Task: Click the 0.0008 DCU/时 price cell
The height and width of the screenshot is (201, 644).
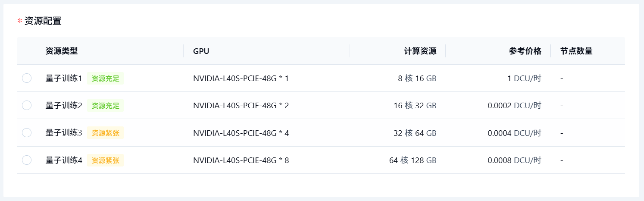Action: tap(514, 160)
